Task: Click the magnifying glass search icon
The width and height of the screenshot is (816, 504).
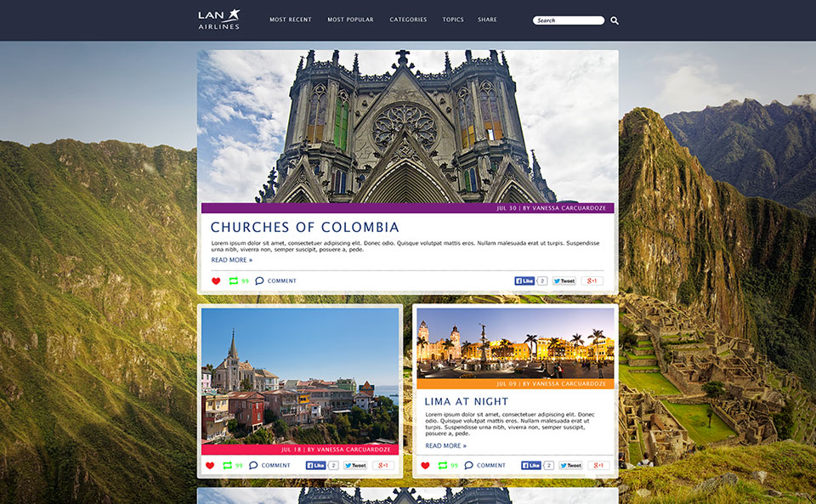Action: (x=615, y=20)
